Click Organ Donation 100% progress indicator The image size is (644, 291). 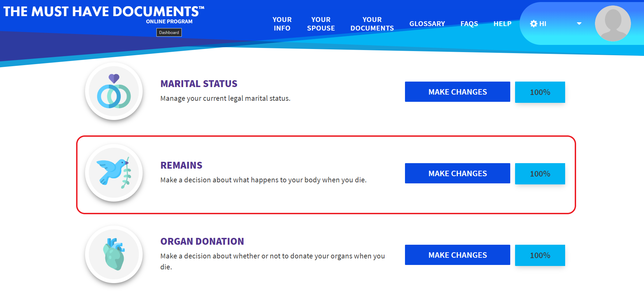click(540, 255)
